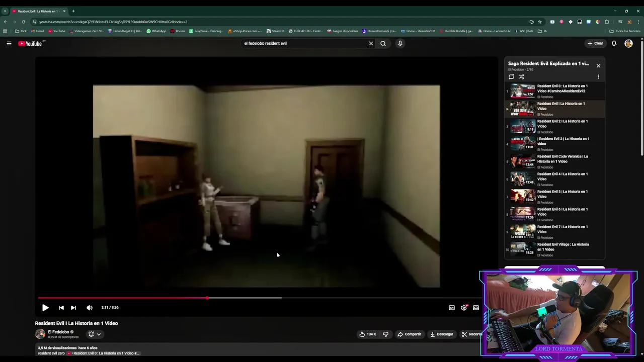644x362 pixels.
Task: Reload the page in browser
Action: click(24, 22)
